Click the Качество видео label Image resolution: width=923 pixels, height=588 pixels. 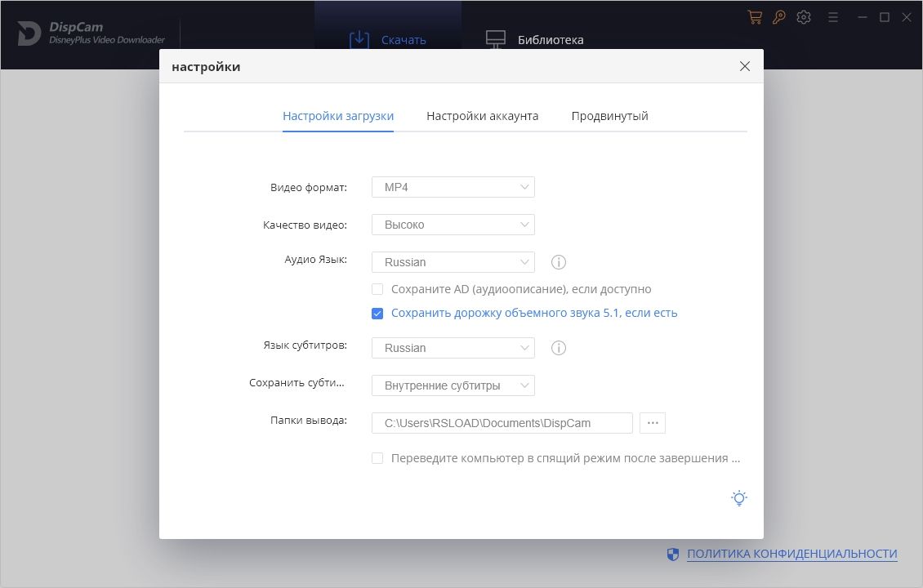pos(305,225)
